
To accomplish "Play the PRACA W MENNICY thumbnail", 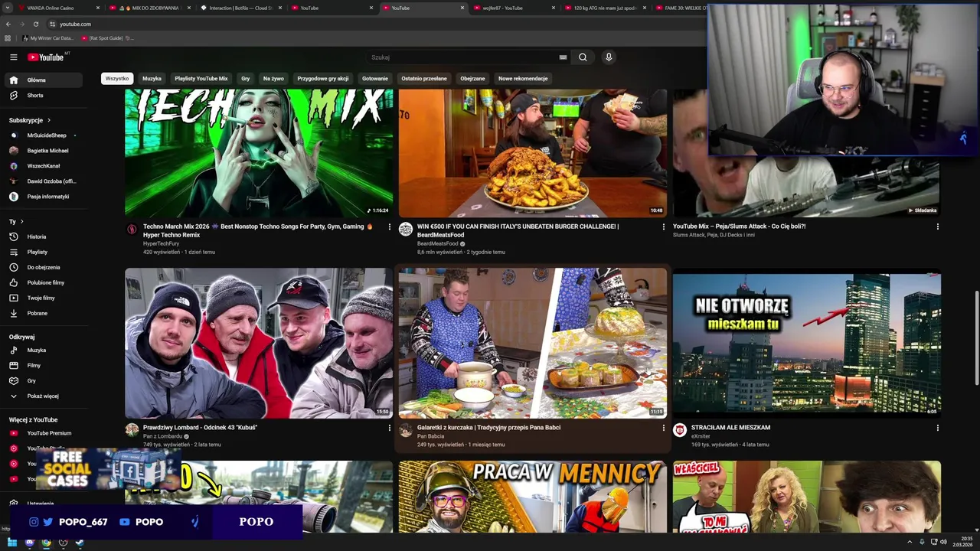I will (x=533, y=497).
